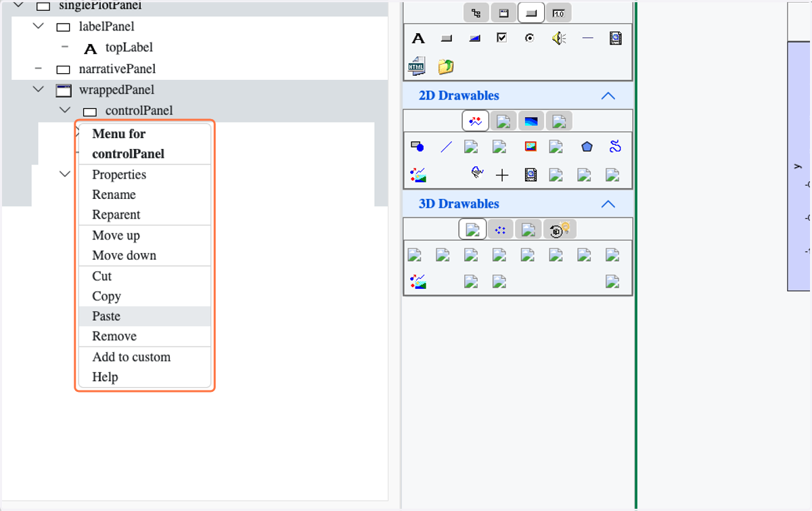Open the 2D blue gradient fields tab
This screenshot has height=511, width=812.
click(531, 121)
